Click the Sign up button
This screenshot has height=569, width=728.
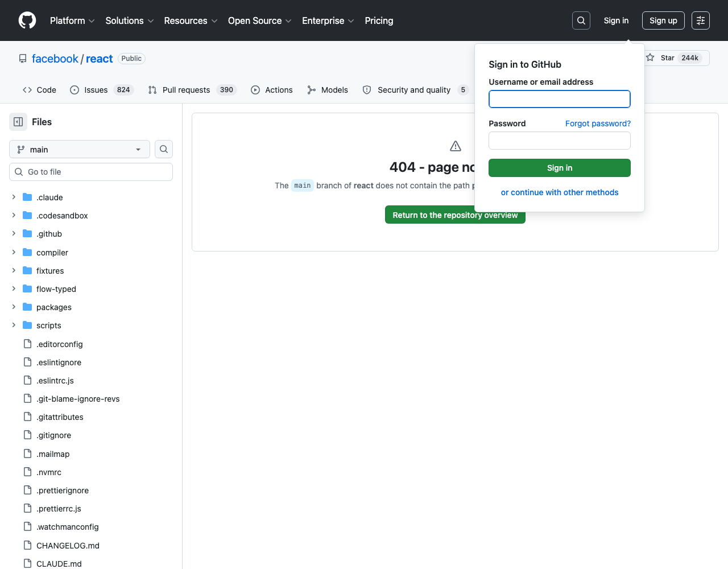(x=663, y=20)
